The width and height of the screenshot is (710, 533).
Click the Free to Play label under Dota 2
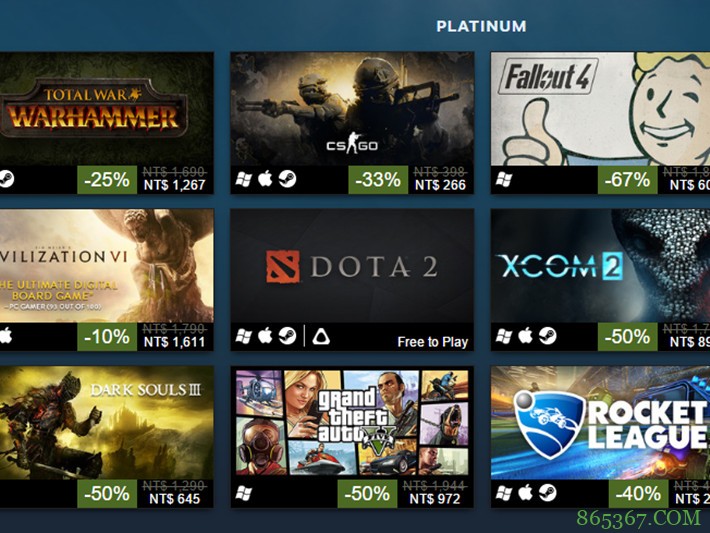pos(432,342)
